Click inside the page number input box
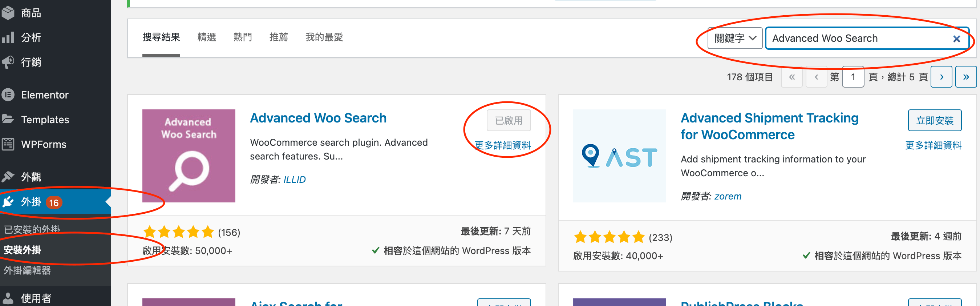980x306 pixels. point(853,76)
